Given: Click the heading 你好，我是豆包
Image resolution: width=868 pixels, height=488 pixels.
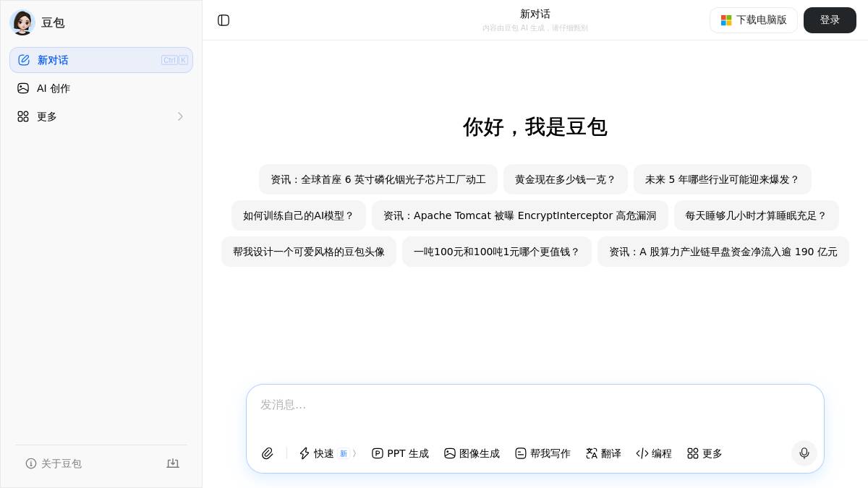Looking at the screenshot, I should (x=535, y=127).
